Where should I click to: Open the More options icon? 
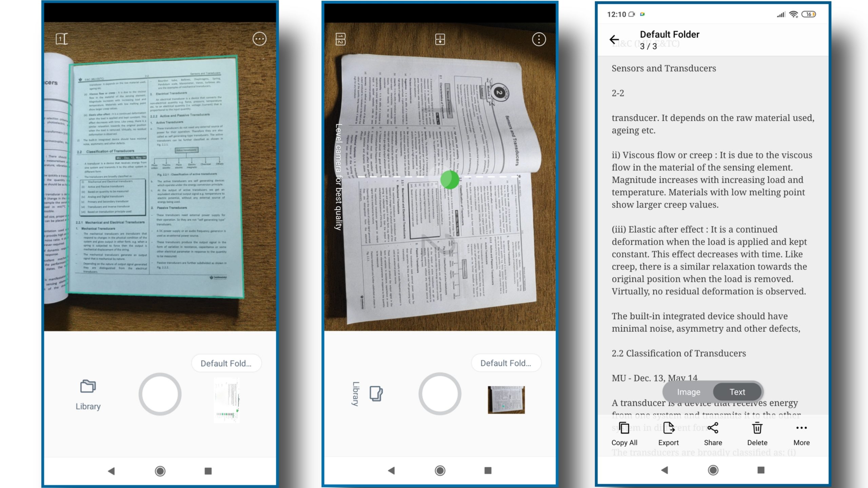tap(801, 428)
